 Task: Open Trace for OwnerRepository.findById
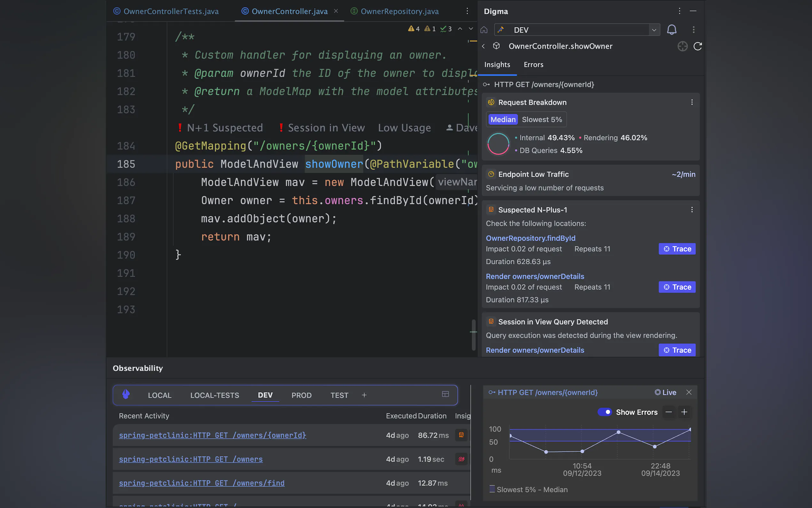pyautogui.click(x=677, y=249)
